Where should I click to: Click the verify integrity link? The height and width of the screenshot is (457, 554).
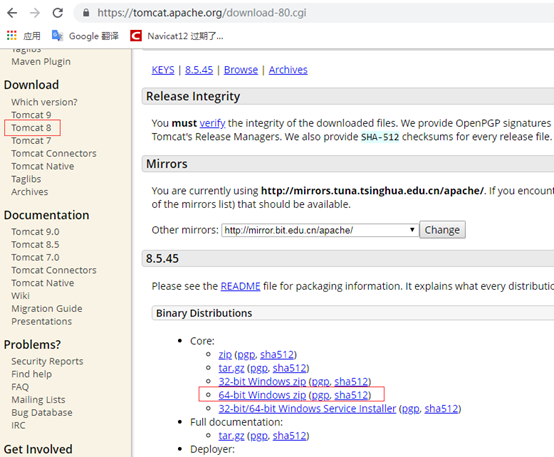click(212, 123)
